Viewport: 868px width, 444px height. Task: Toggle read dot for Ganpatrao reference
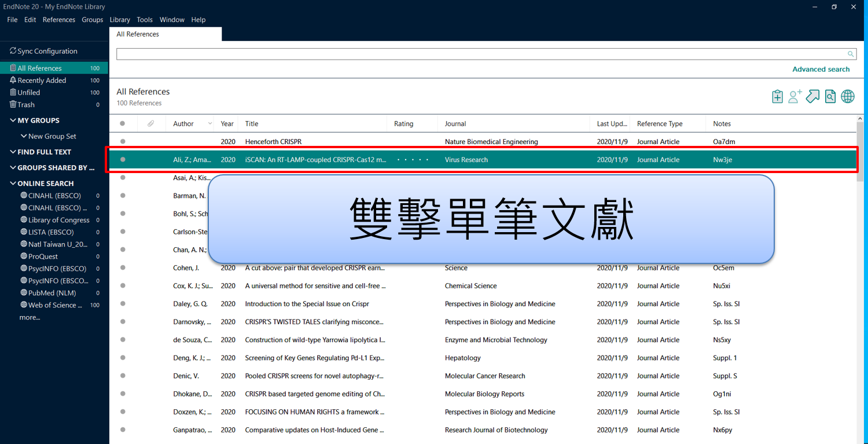[123, 430]
